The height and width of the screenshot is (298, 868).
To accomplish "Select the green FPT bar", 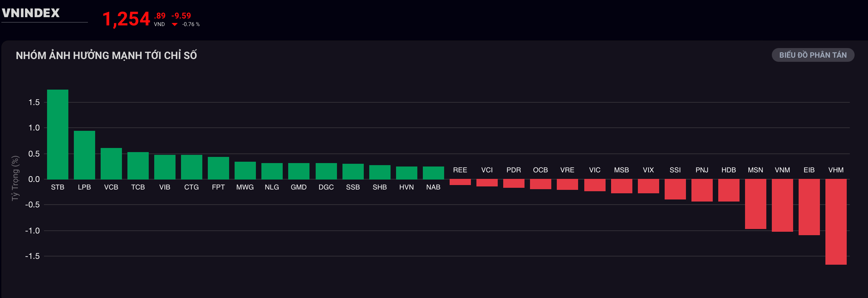I will [218, 168].
